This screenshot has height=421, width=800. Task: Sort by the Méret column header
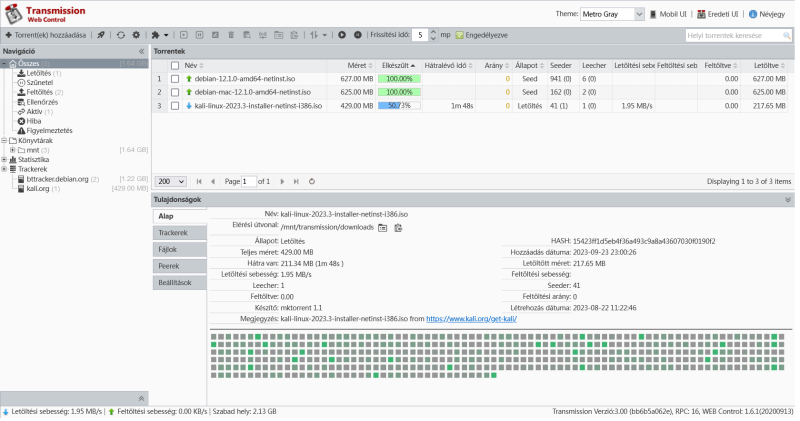pos(352,66)
